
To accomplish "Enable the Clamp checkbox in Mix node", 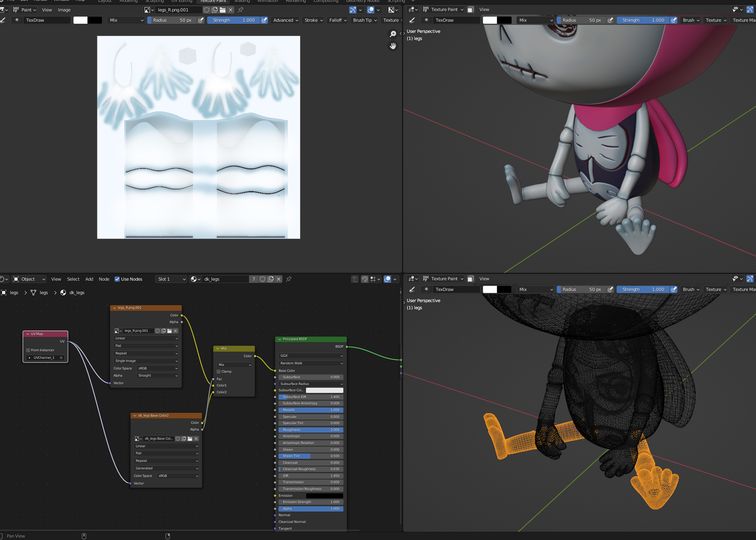I will [x=219, y=372].
